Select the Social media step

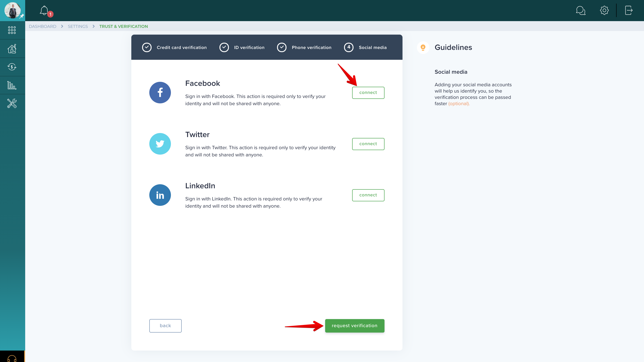pos(373,47)
